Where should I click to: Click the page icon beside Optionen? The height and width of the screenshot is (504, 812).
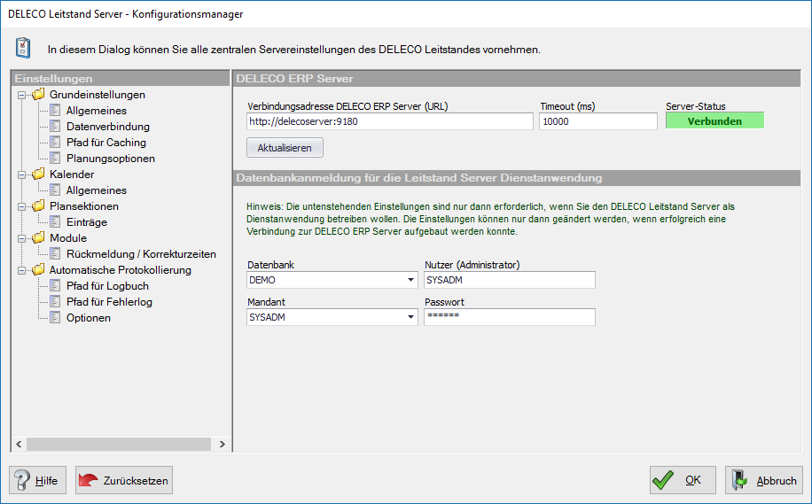tap(55, 318)
